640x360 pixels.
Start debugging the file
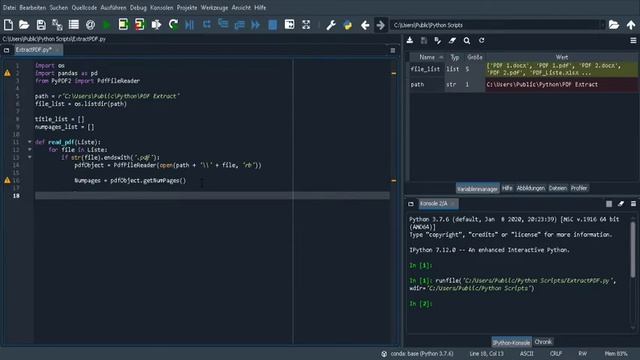click(x=189, y=25)
